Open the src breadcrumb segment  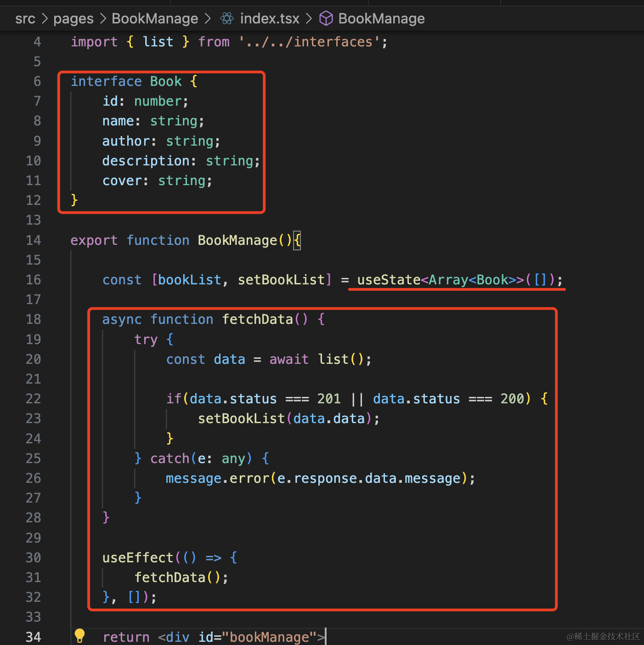click(x=25, y=19)
